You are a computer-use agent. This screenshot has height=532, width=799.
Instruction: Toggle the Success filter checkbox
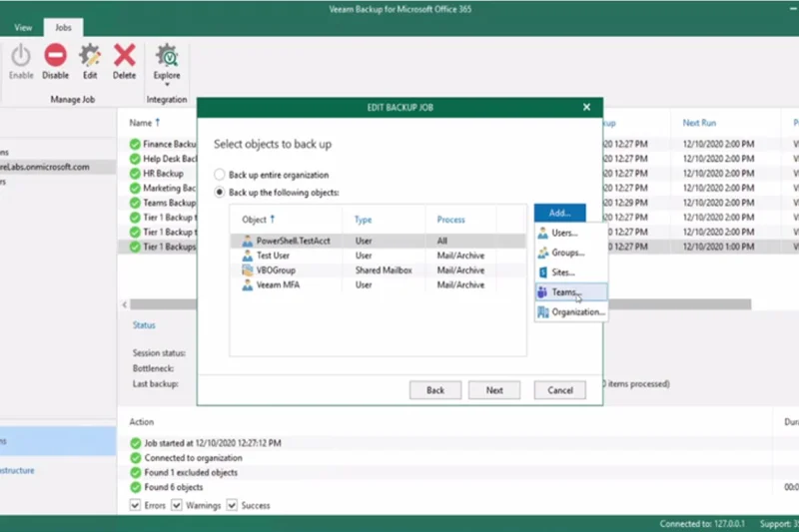pos(232,505)
